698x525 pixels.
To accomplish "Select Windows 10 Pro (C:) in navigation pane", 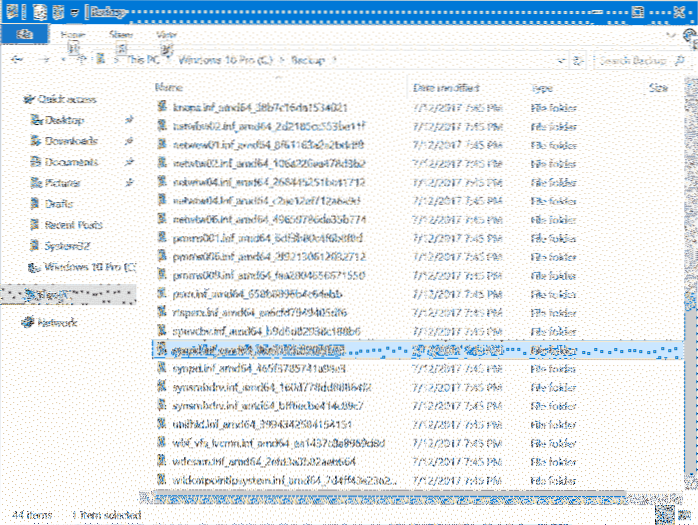I will [90, 267].
